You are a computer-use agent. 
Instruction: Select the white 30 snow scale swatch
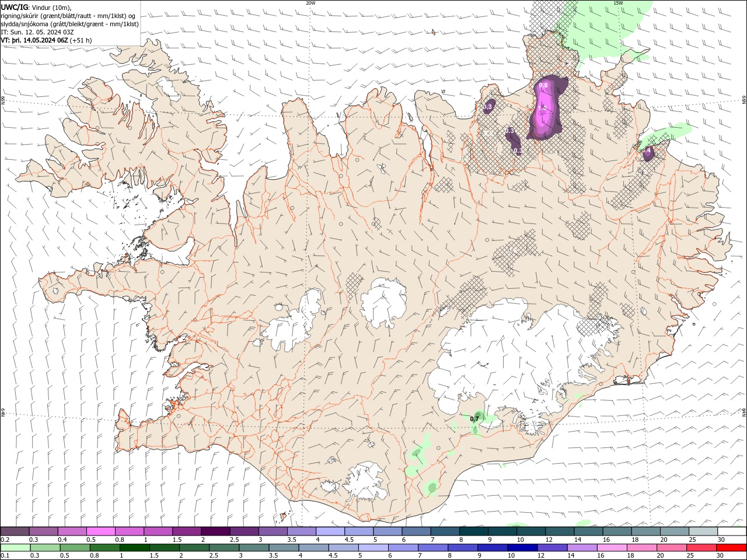[x=731, y=531]
